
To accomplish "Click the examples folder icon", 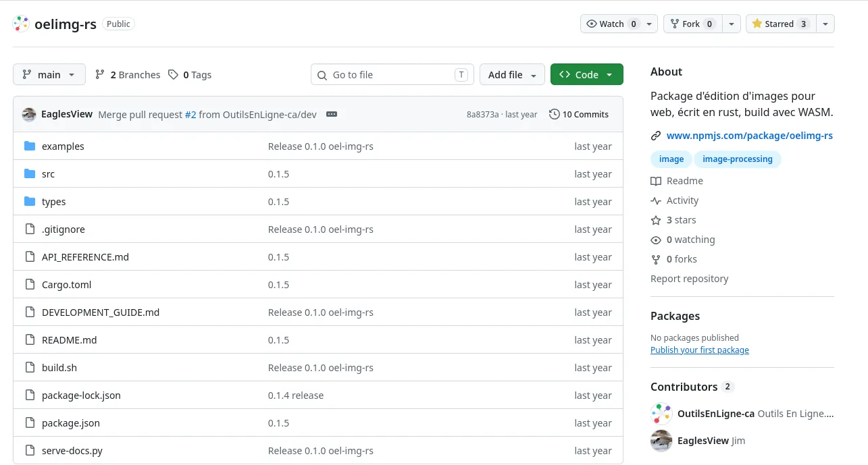I will [x=30, y=146].
